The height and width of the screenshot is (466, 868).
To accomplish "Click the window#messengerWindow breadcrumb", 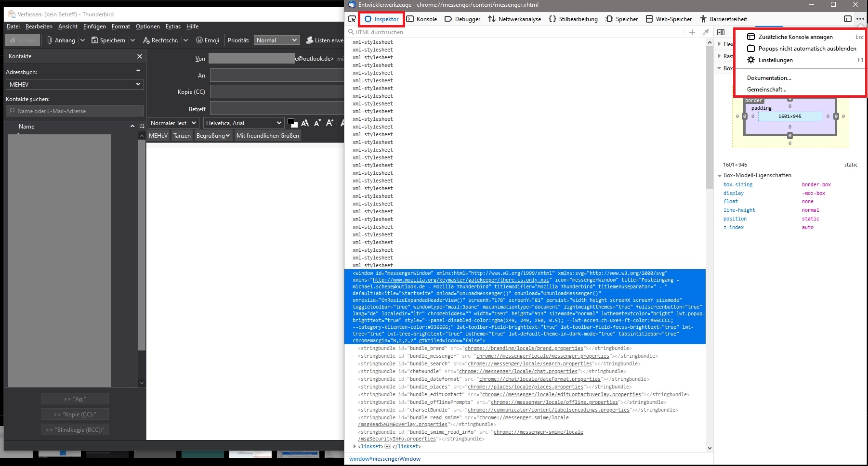I will point(385,459).
